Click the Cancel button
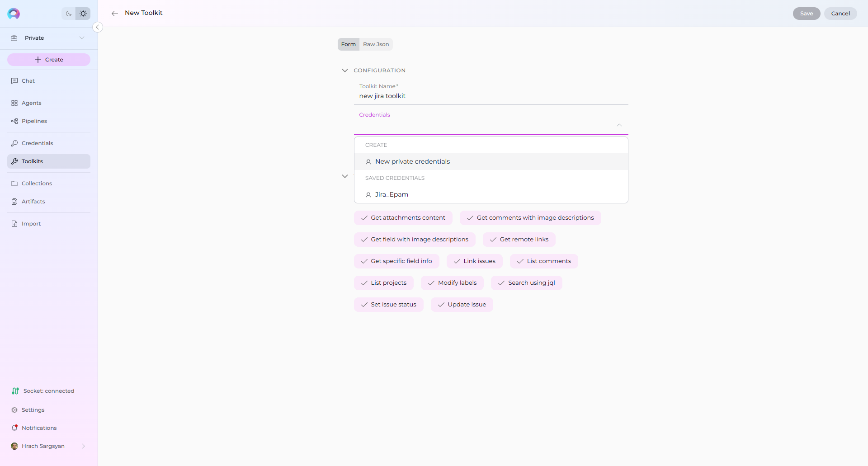868x466 pixels. tap(840, 14)
